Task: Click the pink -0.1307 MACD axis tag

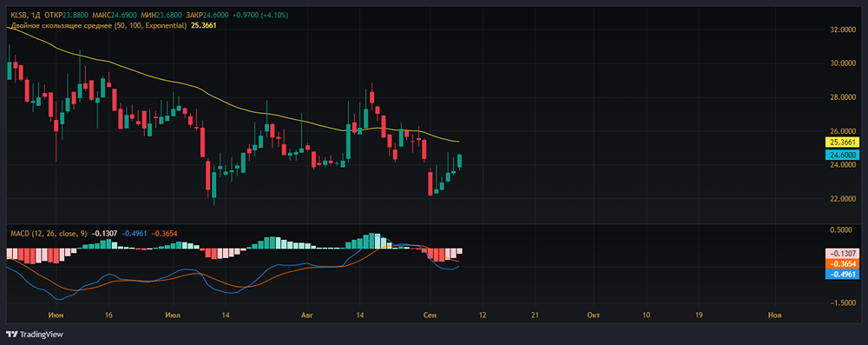Action: click(x=844, y=253)
